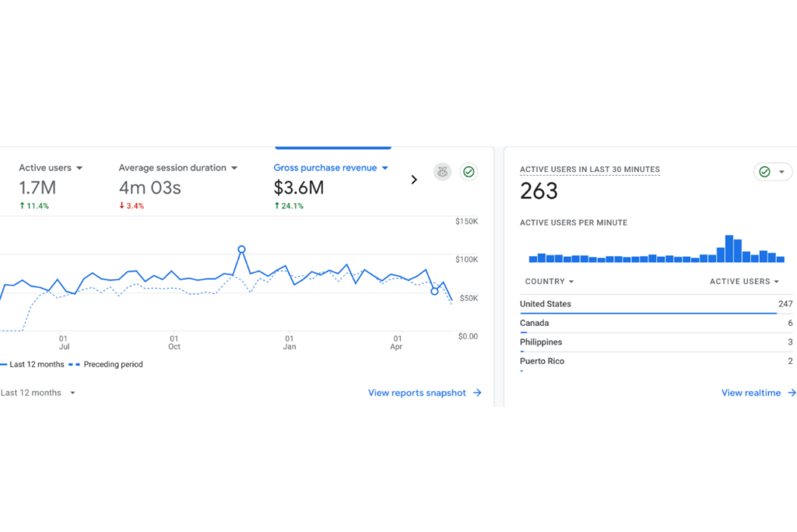Image resolution: width=797 pixels, height=532 pixels.
Task: Open the Last 12 months date range selector
Action: 38,394
